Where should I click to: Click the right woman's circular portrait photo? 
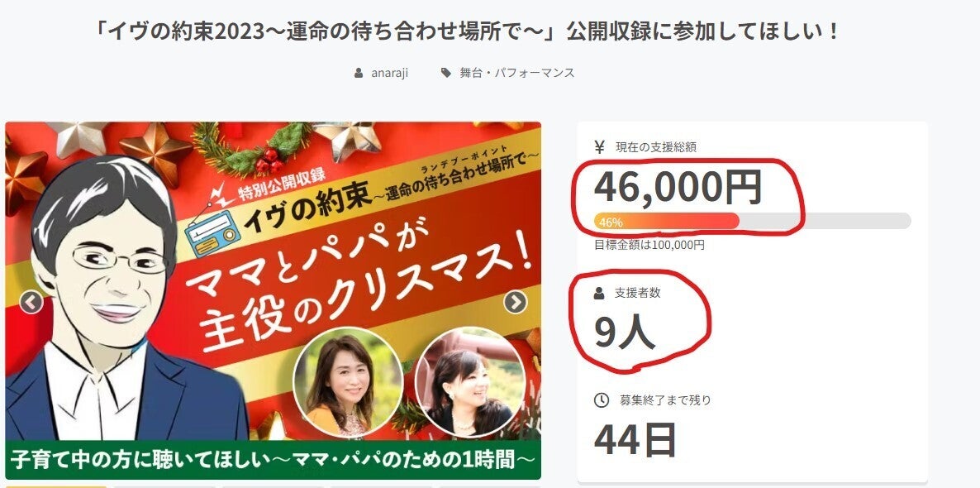(470, 381)
